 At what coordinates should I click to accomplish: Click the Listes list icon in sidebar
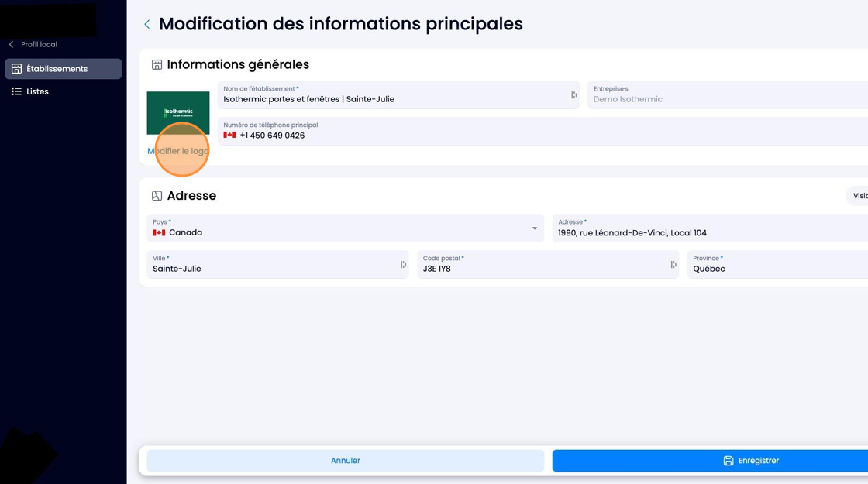(16, 91)
